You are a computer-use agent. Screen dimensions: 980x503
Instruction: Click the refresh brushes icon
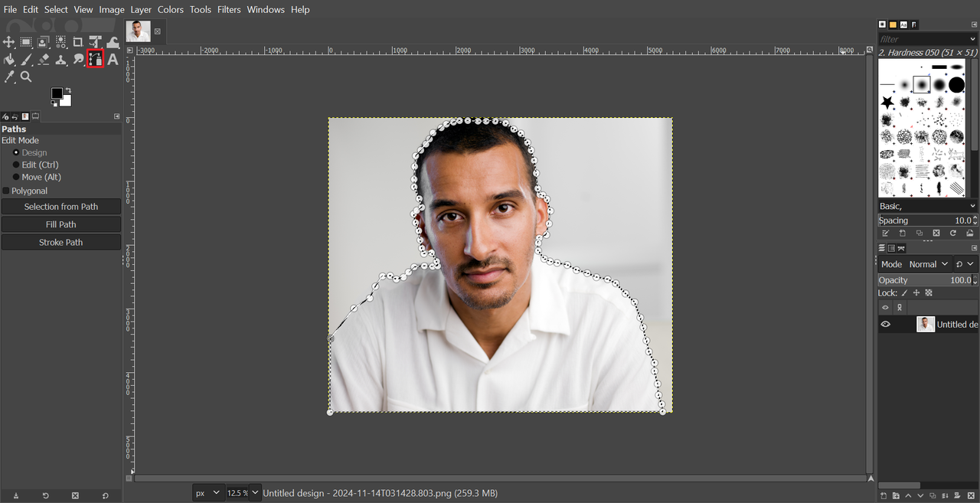point(953,233)
